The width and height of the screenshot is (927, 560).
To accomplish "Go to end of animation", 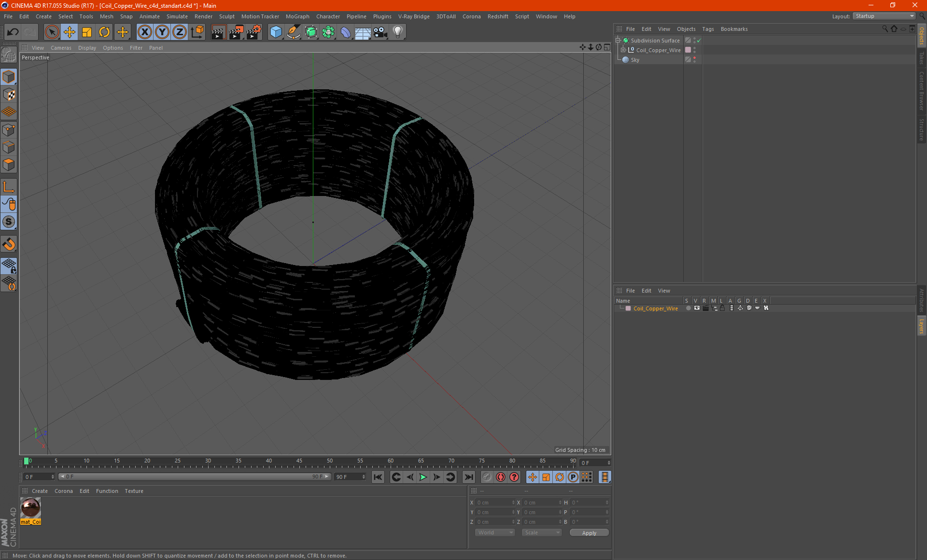I will click(x=469, y=477).
